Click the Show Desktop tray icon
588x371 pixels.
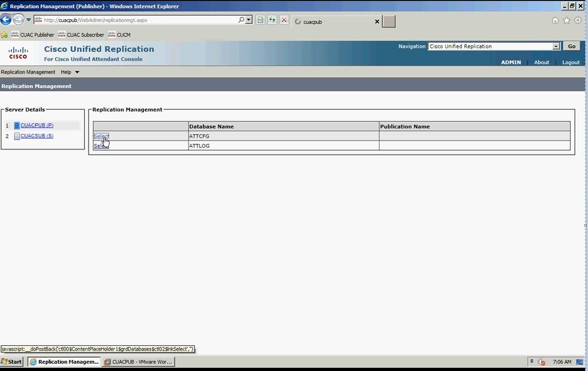580,362
